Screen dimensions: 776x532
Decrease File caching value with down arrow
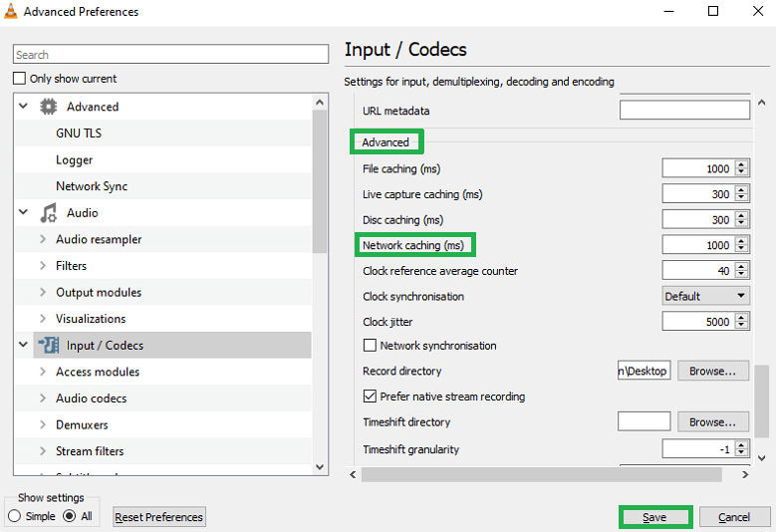pyautogui.click(x=741, y=172)
